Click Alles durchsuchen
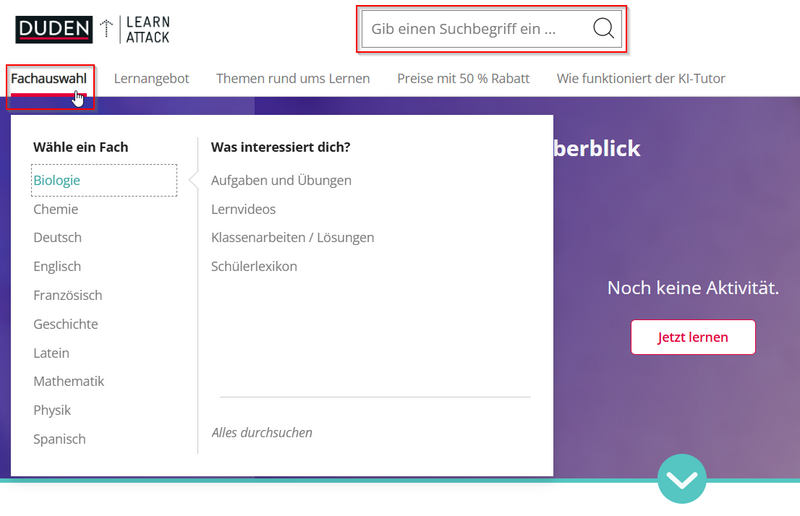 pos(262,433)
